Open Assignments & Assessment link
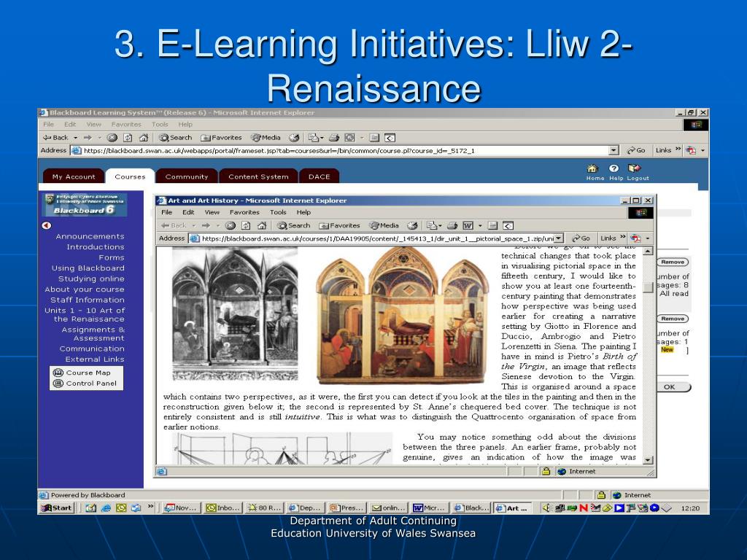Screen dimensions: 747x560 click(93, 334)
